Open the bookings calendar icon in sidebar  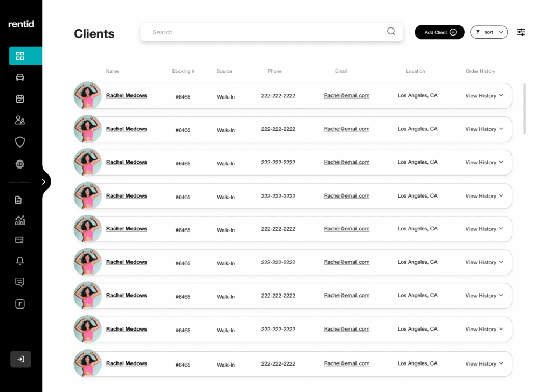20,99
